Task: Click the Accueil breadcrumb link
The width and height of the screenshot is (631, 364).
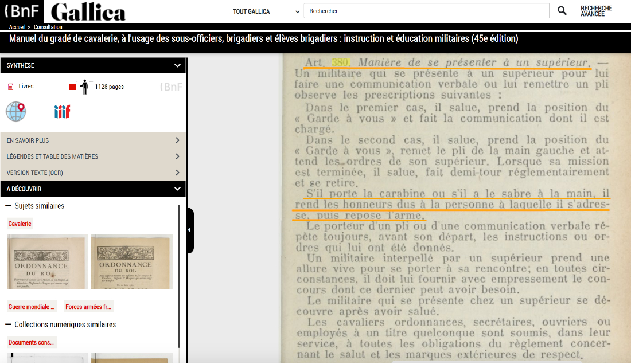Action: 17,27
